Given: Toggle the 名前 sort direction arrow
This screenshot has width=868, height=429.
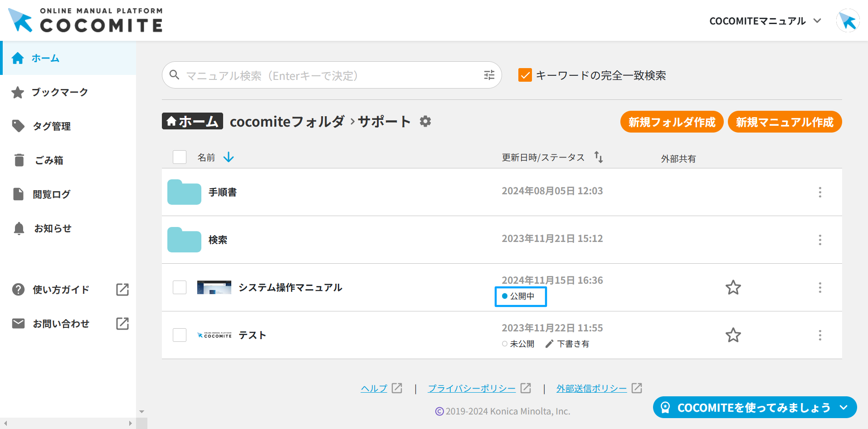Looking at the screenshot, I should [x=229, y=157].
